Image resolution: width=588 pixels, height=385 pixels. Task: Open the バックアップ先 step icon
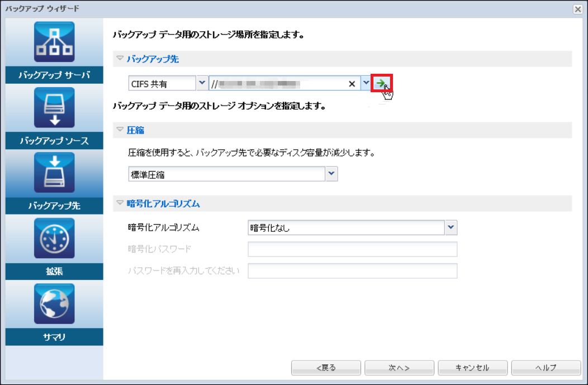tap(54, 173)
